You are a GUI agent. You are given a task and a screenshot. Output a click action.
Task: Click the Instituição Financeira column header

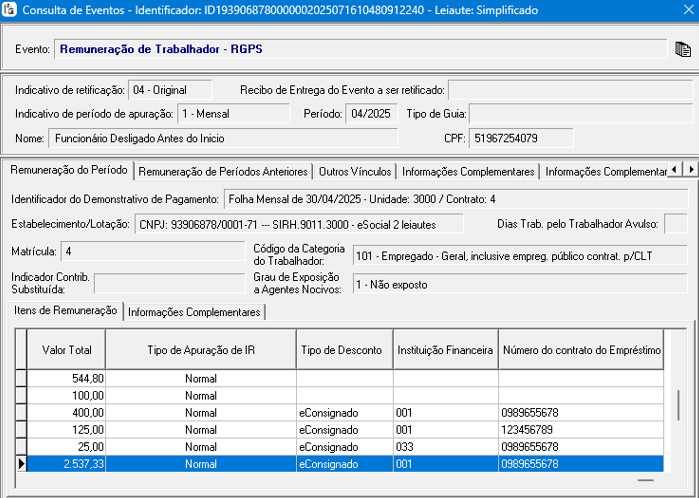(x=445, y=351)
